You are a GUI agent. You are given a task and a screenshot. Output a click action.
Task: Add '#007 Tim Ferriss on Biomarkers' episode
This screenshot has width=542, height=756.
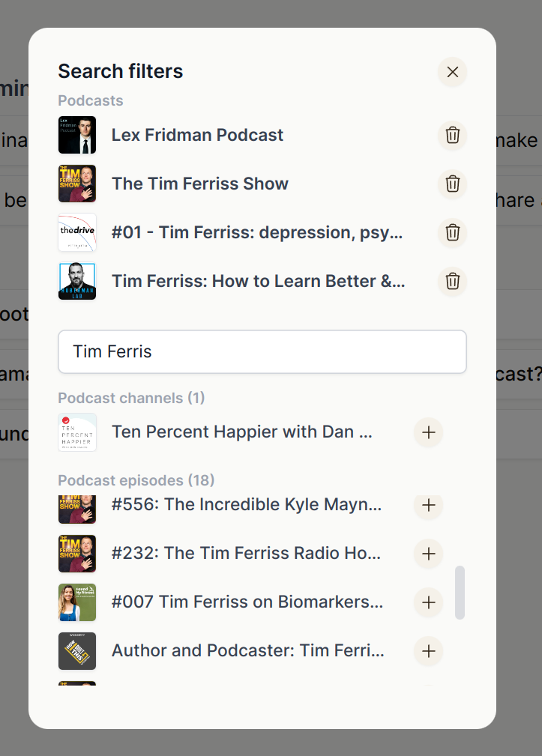tap(429, 602)
